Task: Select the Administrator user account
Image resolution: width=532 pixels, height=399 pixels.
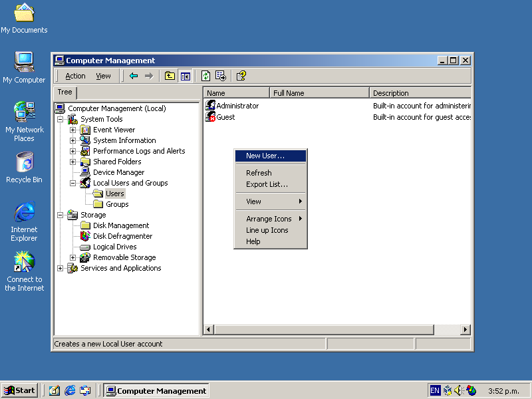Action: click(237, 106)
